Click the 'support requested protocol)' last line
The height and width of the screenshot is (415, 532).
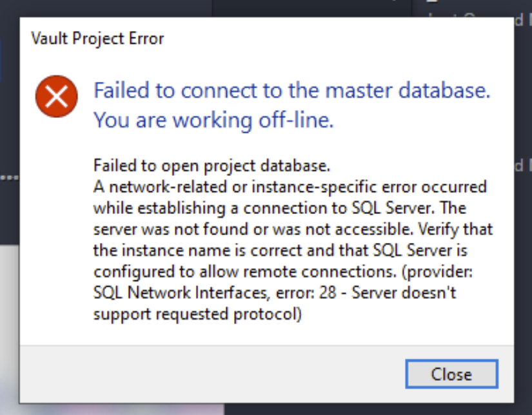click(x=197, y=315)
